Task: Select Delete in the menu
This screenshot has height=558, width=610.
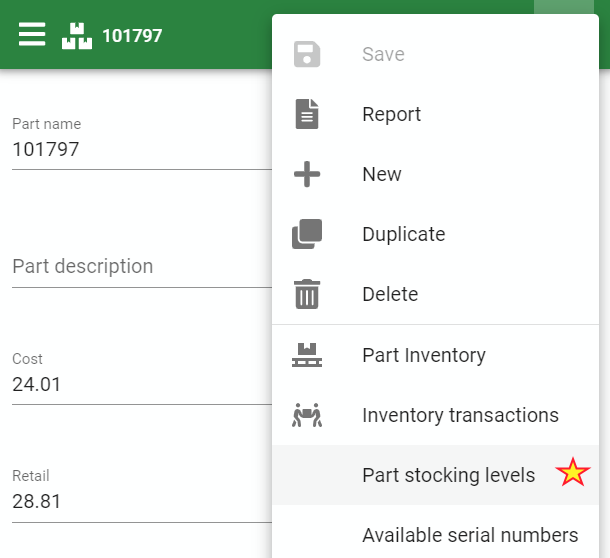Action: [435, 294]
